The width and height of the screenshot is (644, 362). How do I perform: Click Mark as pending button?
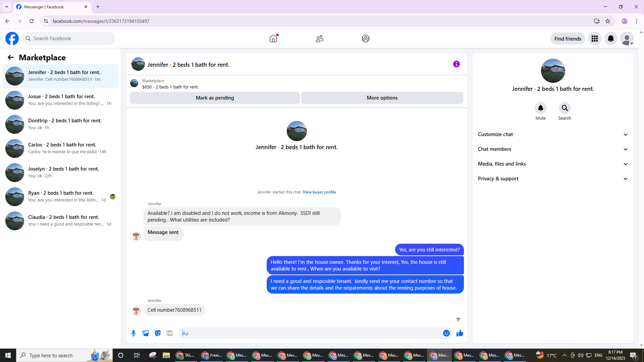click(215, 98)
